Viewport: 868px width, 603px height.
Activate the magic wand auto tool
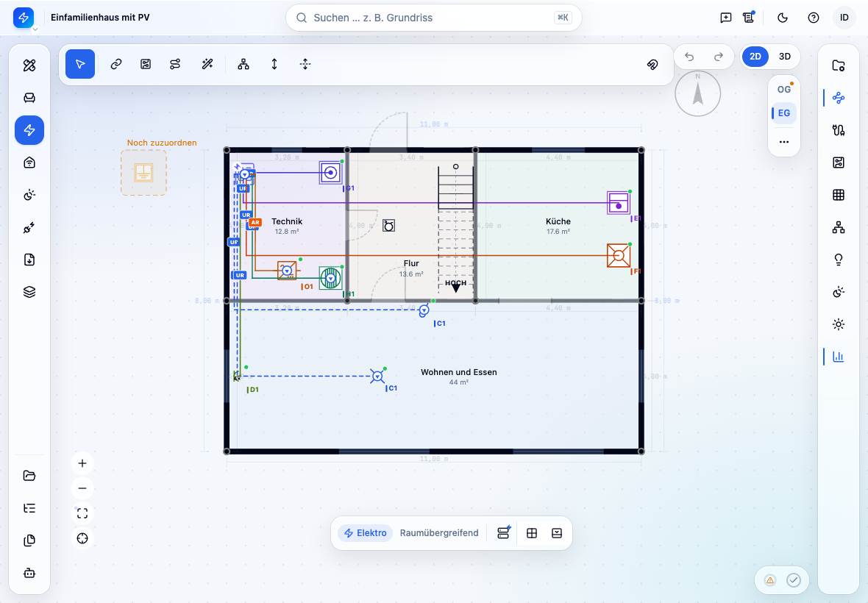pyautogui.click(x=207, y=64)
